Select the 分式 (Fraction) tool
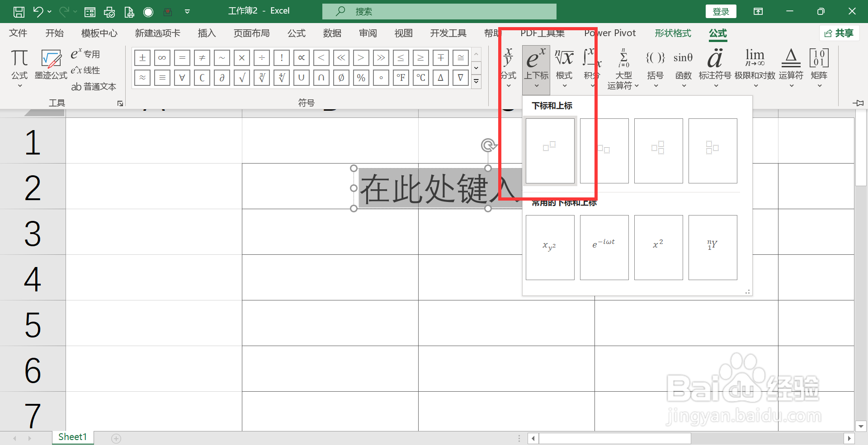Screen dimensions: 868x445 509,68
